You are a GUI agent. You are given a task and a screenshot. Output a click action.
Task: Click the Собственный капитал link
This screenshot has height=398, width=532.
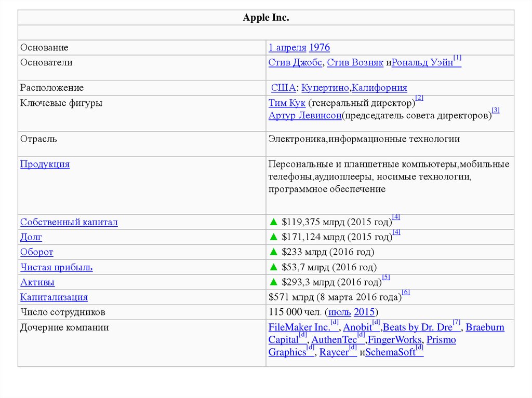point(69,223)
